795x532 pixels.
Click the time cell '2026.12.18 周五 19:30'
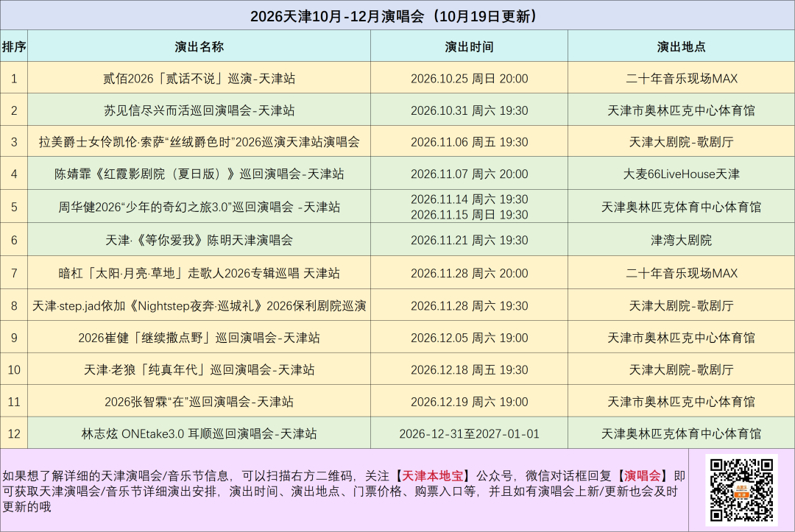469,370
